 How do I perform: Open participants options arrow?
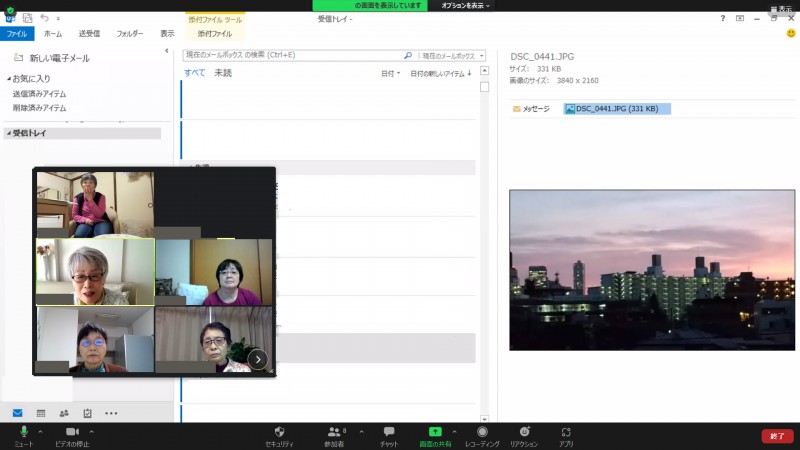[361, 432]
